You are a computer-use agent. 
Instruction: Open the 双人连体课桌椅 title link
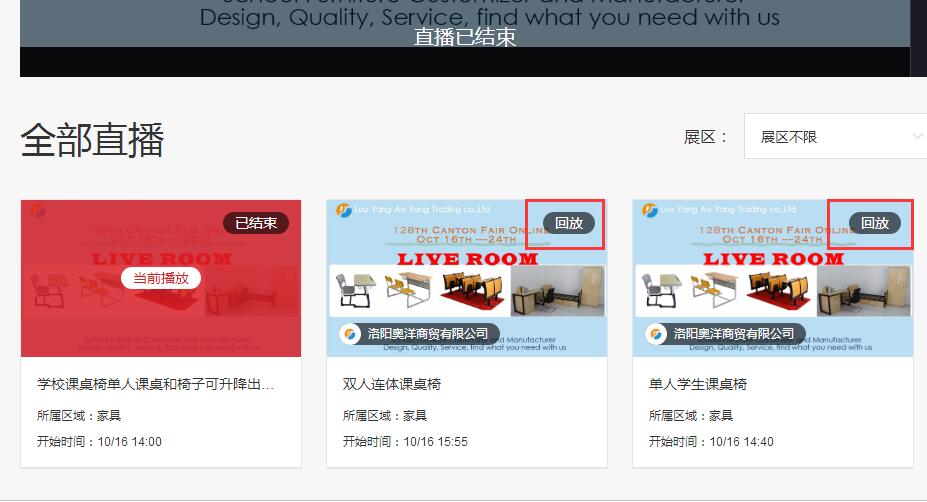coord(392,384)
